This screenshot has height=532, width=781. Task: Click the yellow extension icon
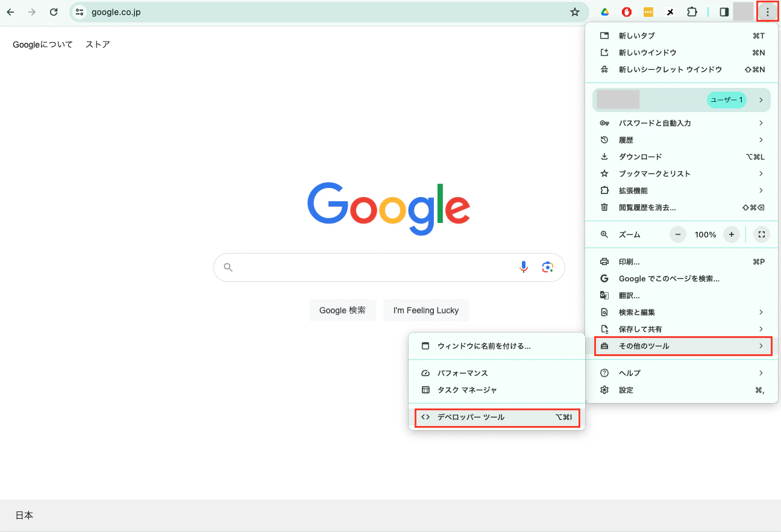[648, 12]
